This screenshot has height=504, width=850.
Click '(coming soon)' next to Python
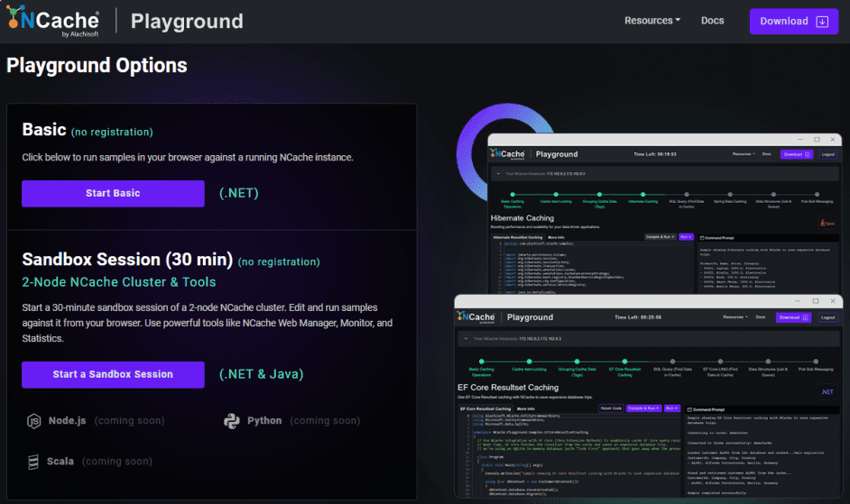325,420
